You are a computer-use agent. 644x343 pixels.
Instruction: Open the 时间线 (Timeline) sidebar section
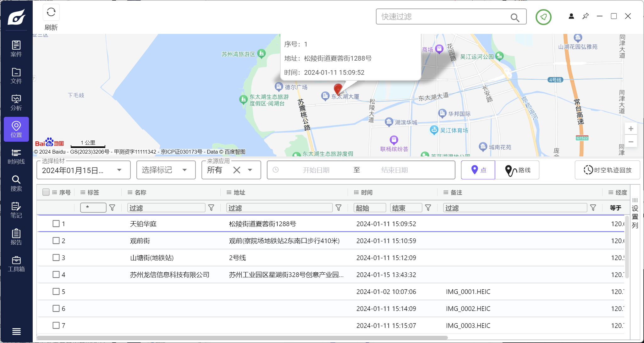tap(16, 156)
